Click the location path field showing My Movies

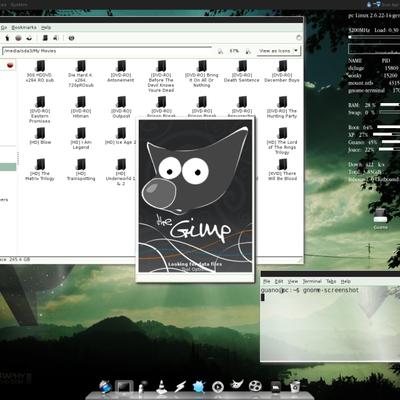point(107,51)
